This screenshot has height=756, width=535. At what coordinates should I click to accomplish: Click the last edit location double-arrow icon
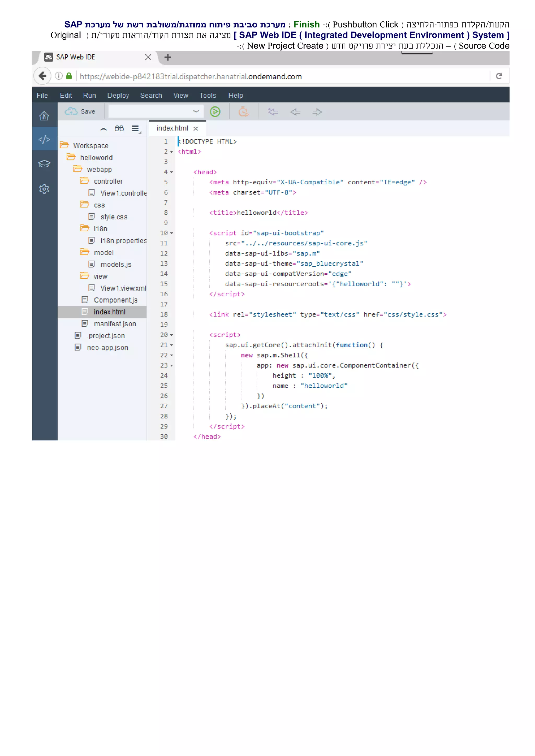coord(273,112)
